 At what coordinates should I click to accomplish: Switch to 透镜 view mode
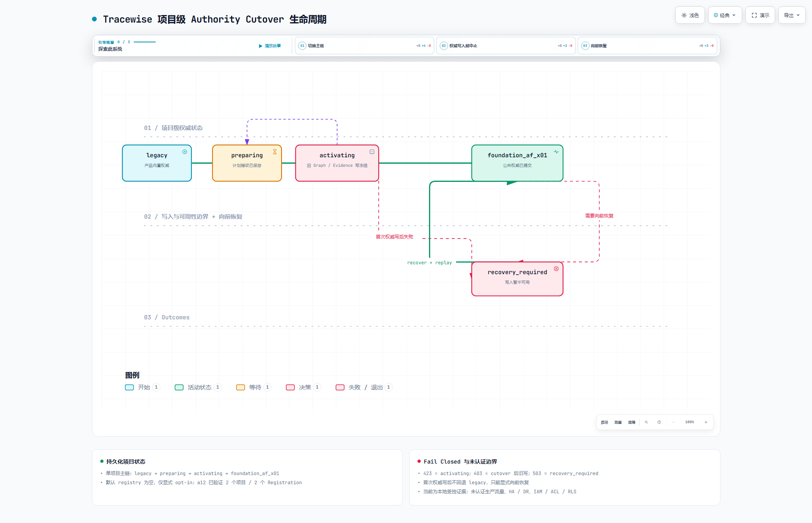(x=632, y=422)
